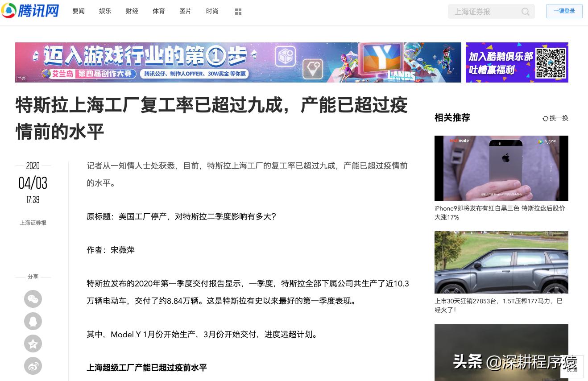
Task: Click the 腾讯网 logo
Action: tap(30, 11)
